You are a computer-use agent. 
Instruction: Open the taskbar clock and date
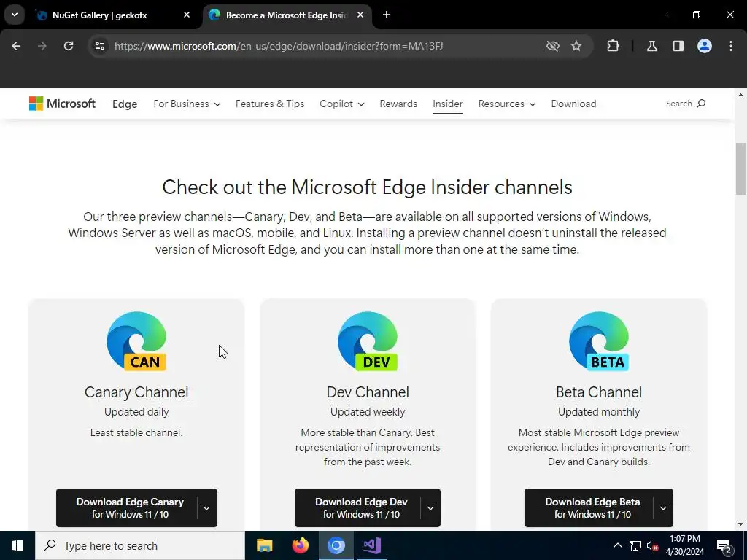685,545
